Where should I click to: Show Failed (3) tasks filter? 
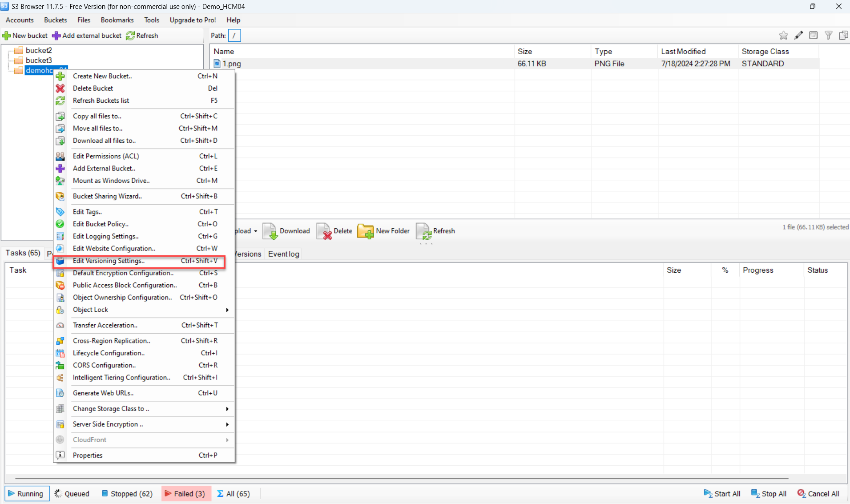(x=185, y=494)
